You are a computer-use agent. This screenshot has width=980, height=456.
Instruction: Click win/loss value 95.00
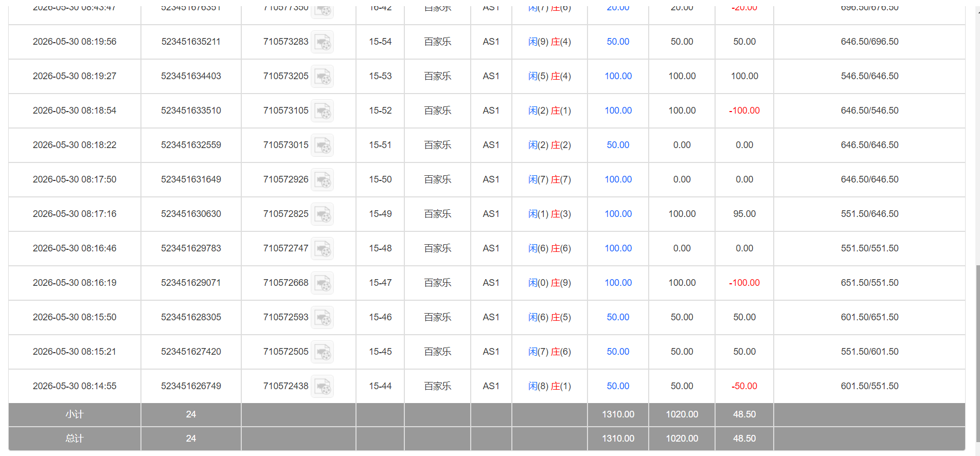click(x=744, y=214)
